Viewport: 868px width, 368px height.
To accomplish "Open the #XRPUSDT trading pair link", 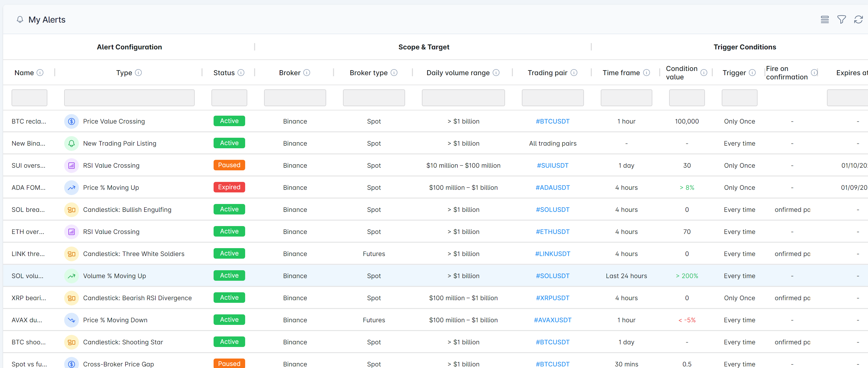I will 553,298.
